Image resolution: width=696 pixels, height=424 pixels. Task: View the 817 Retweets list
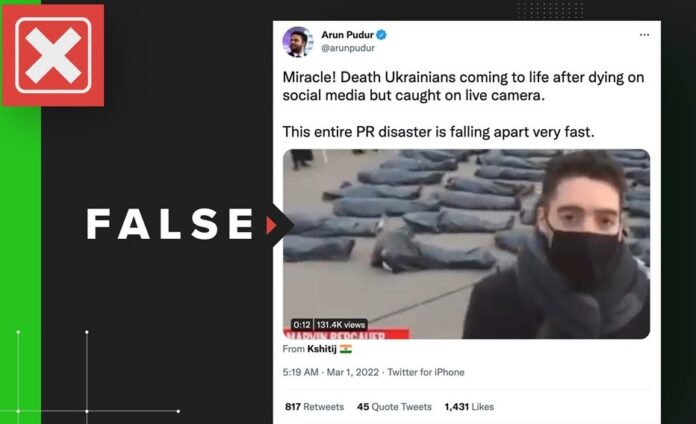[314, 407]
